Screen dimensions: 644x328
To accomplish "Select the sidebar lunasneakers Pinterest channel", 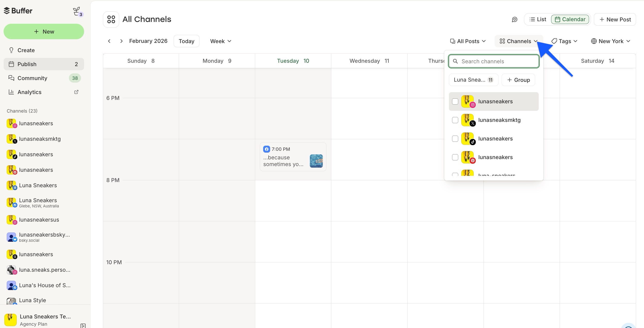I will [44, 170].
